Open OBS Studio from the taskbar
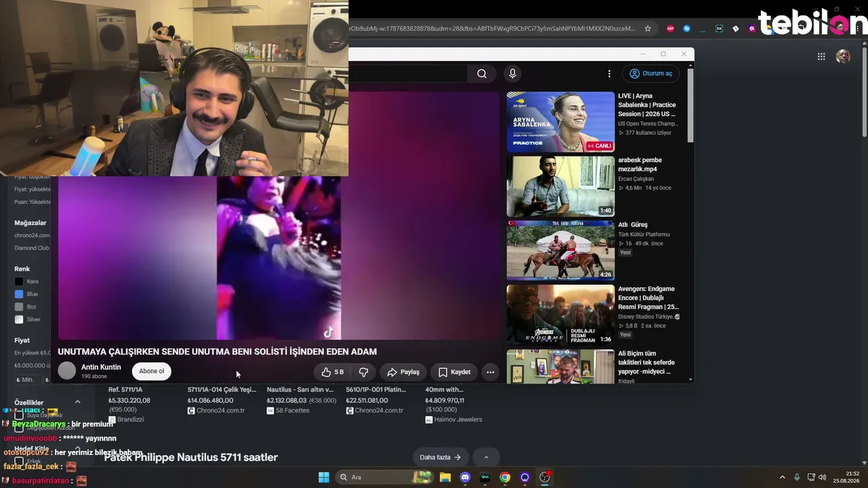The height and width of the screenshot is (488, 868). pyautogui.click(x=545, y=477)
